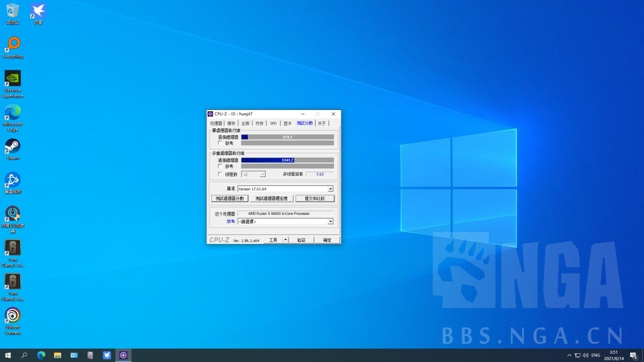Viewport: 644px width, 362px height.
Task: Open the Everything search desktop icon
Action: [x=13, y=45]
